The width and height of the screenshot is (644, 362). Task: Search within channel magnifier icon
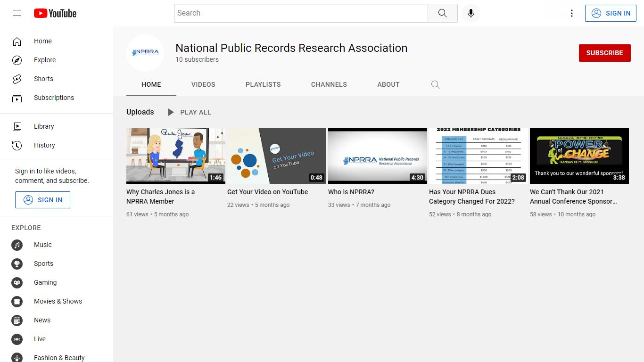(x=435, y=85)
